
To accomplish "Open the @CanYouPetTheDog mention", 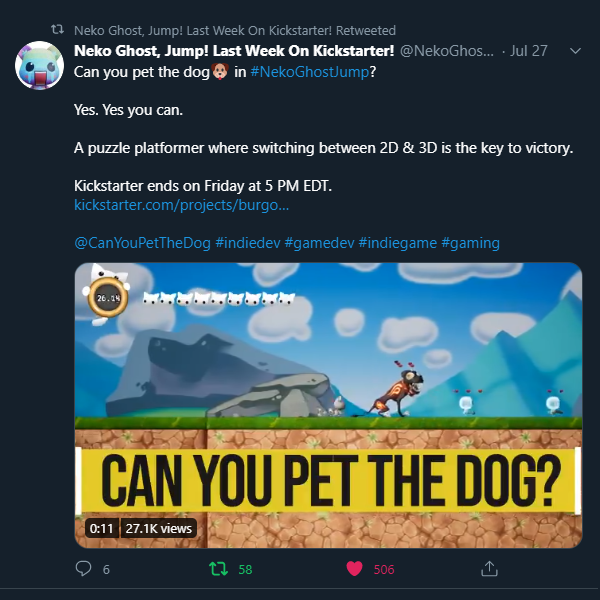I will pyautogui.click(x=142, y=243).
